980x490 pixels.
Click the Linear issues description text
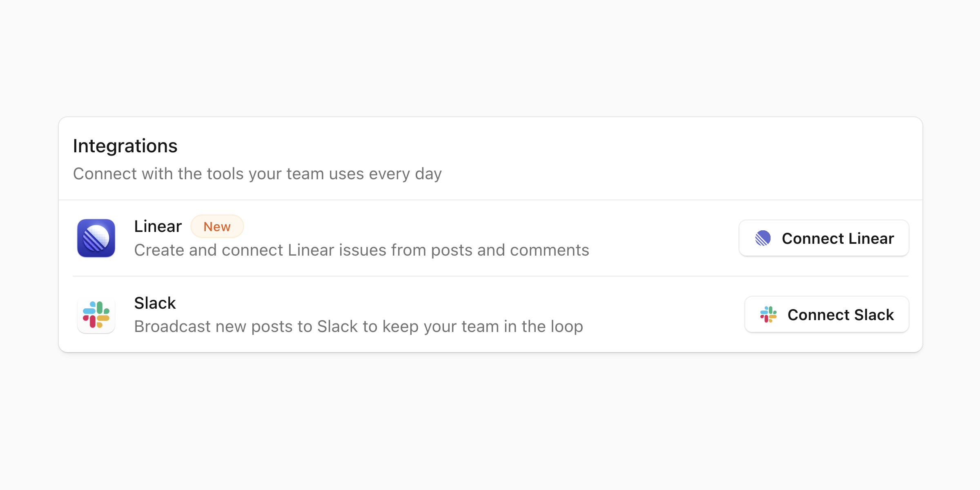(361, 250)
